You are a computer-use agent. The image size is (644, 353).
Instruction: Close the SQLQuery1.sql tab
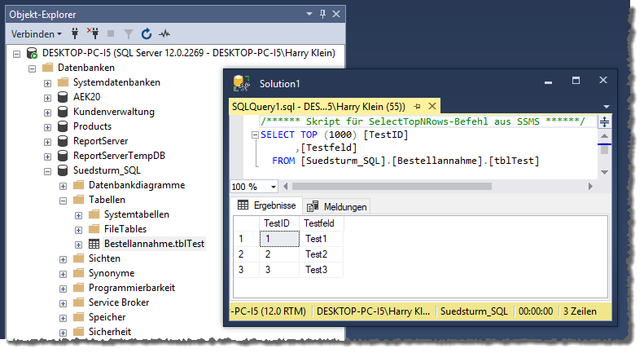click(431, 106)
